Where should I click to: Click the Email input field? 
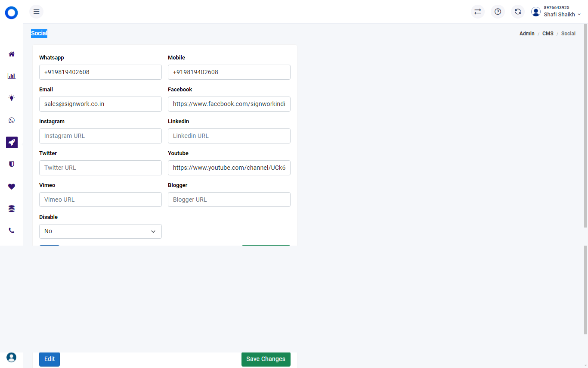point(100,104)
